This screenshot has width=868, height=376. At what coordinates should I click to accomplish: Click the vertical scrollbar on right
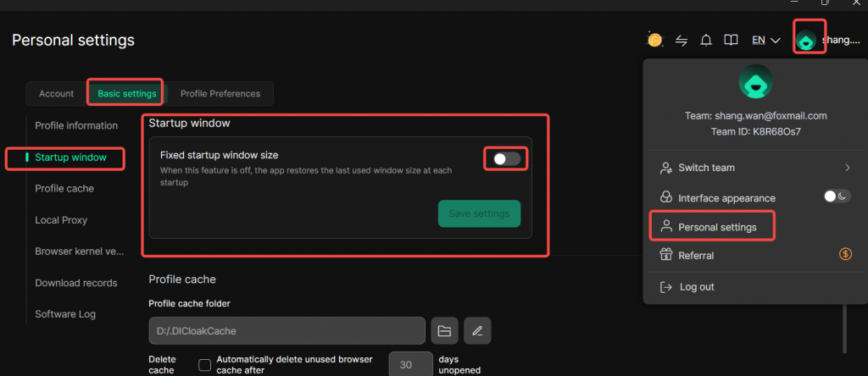point(844,328)
